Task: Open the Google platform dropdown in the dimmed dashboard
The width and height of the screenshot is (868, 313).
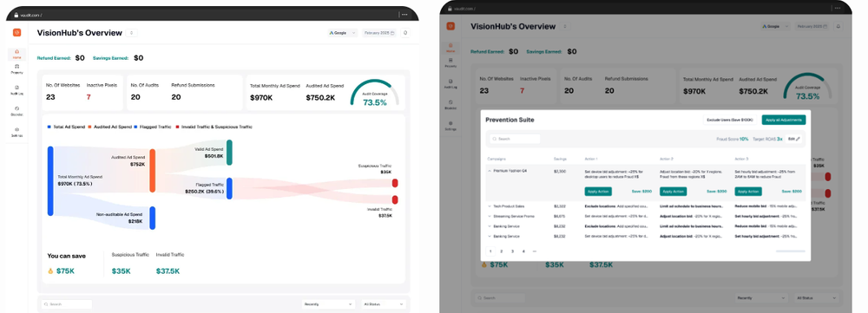Action: [775, 26]
